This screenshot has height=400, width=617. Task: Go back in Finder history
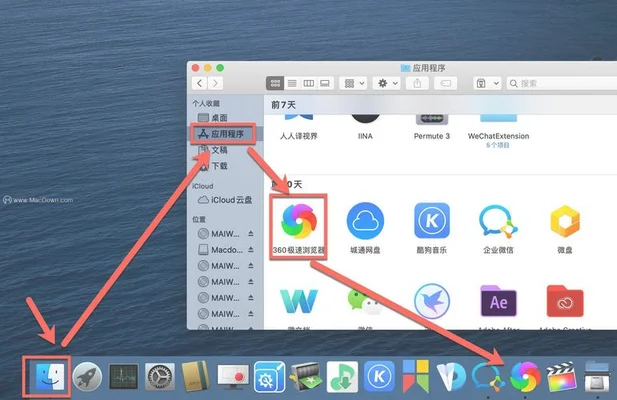[x=200, y=83]
